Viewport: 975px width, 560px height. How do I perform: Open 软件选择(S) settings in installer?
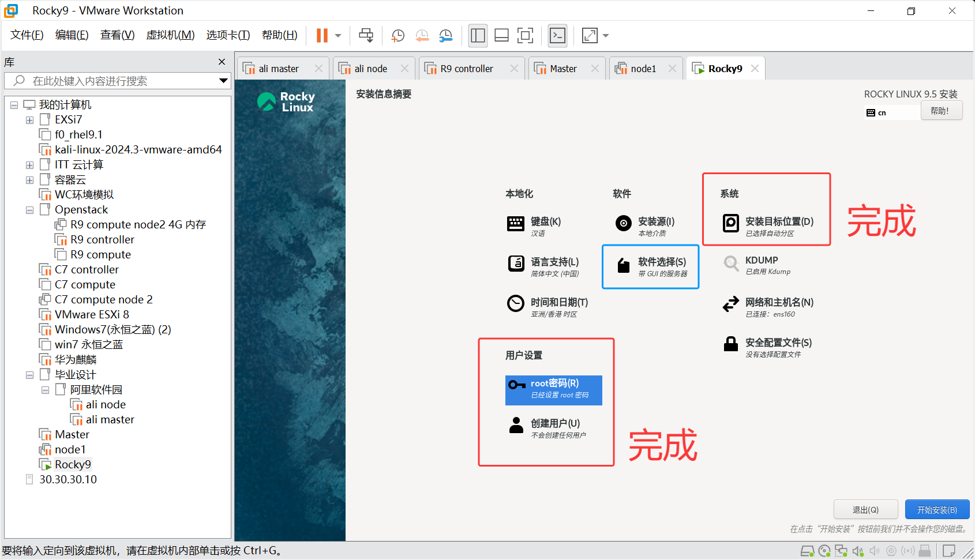(x=650, y=266)
